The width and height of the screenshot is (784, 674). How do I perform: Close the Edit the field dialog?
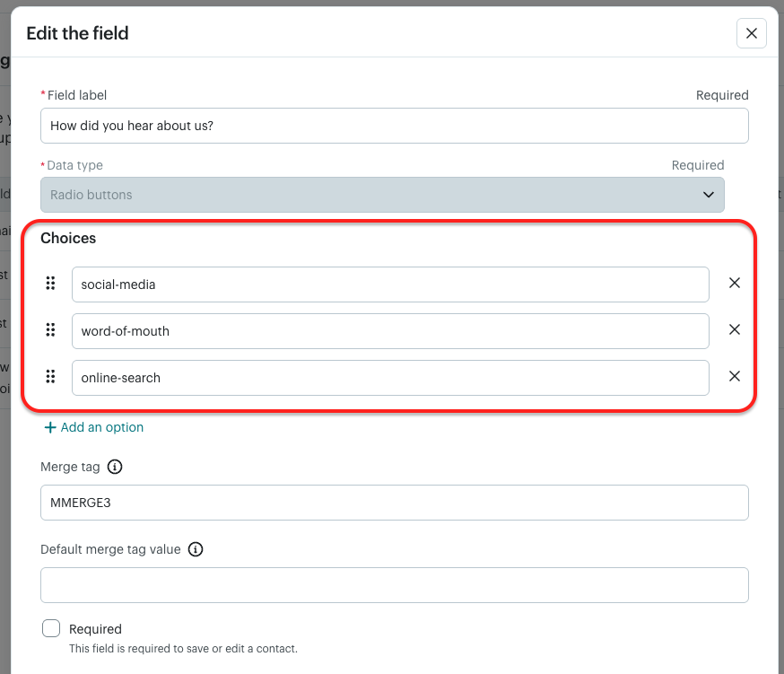(x=751, y=33)
